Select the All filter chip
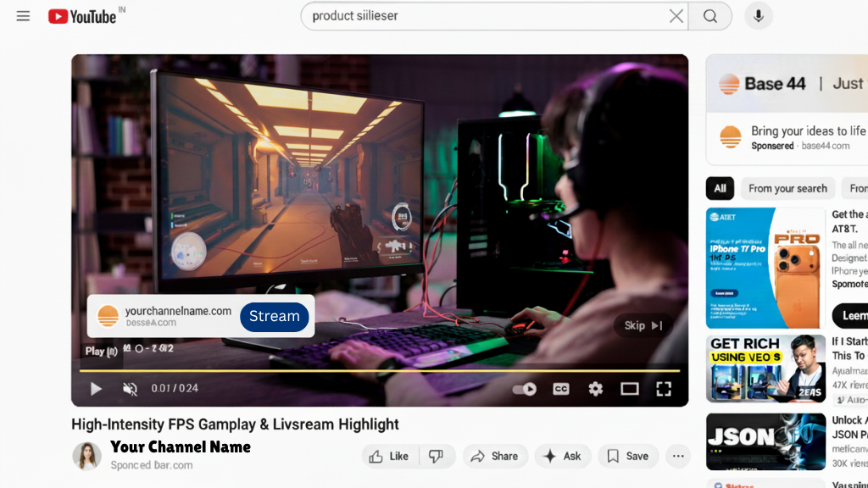Screen dimensions: 868x488 click(x=720, y=188)
